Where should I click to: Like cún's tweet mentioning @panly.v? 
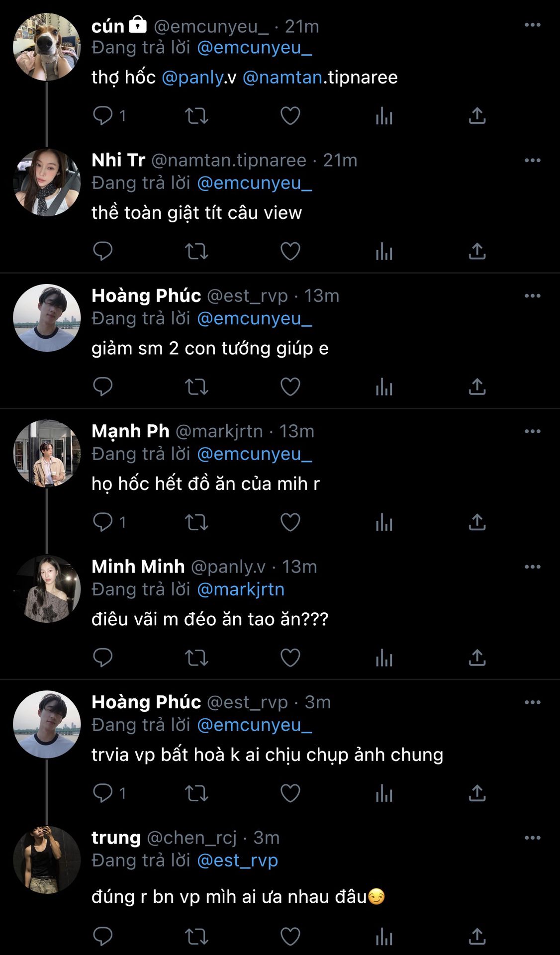290,116
